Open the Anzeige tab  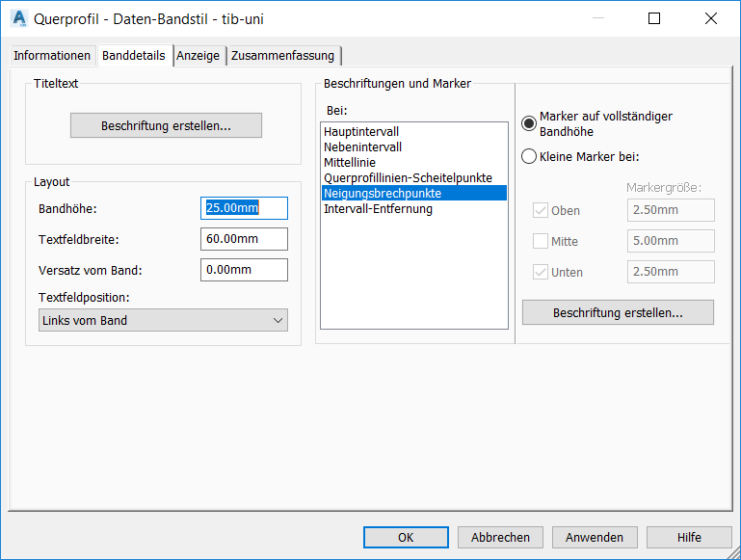(198, 56)
